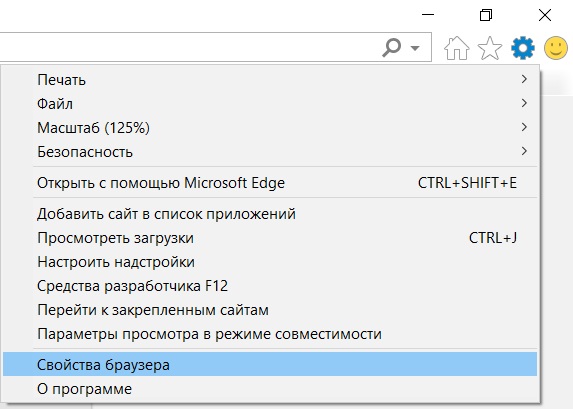Expand the Файл submenu
The width and height of the screenshot is (573, 409).
pos(270,103)
